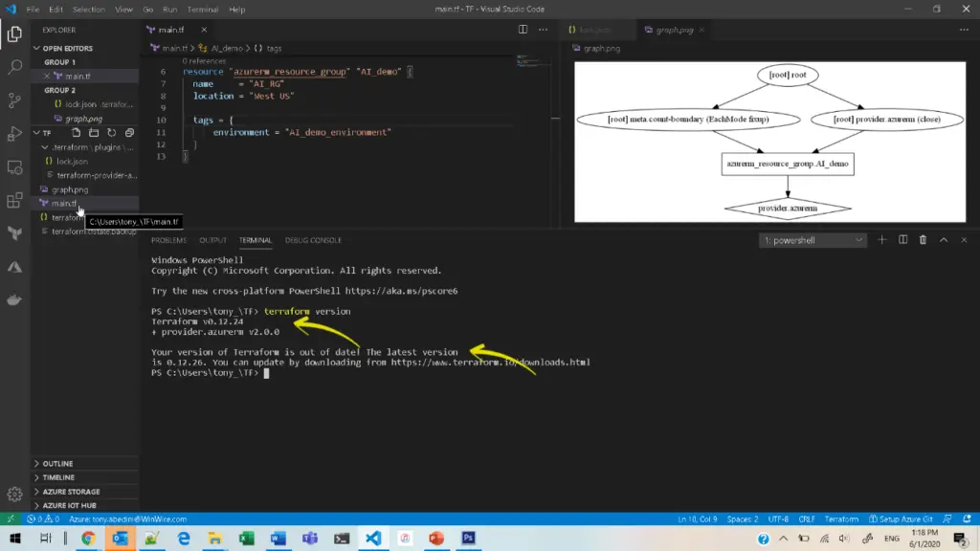980x551 pixels.
Task: Open terraform.tfstate.backup in file tree
Action: [x=94, y=231]
